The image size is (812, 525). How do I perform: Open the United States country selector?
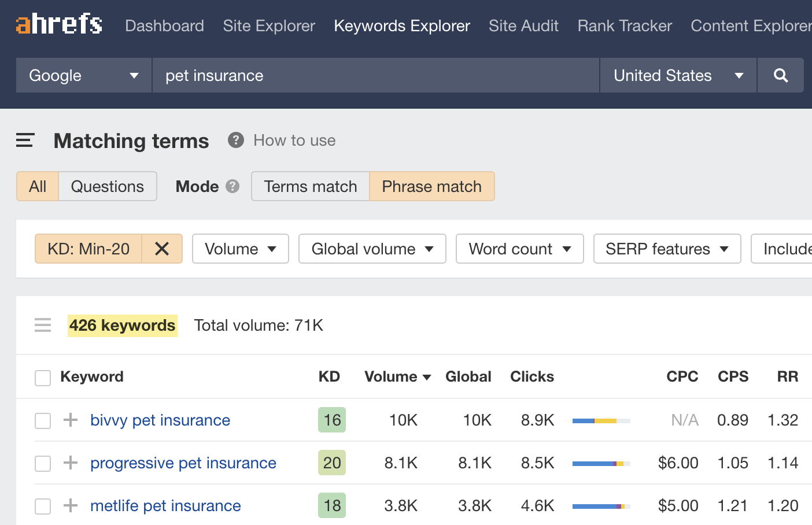tap(677, 75)
